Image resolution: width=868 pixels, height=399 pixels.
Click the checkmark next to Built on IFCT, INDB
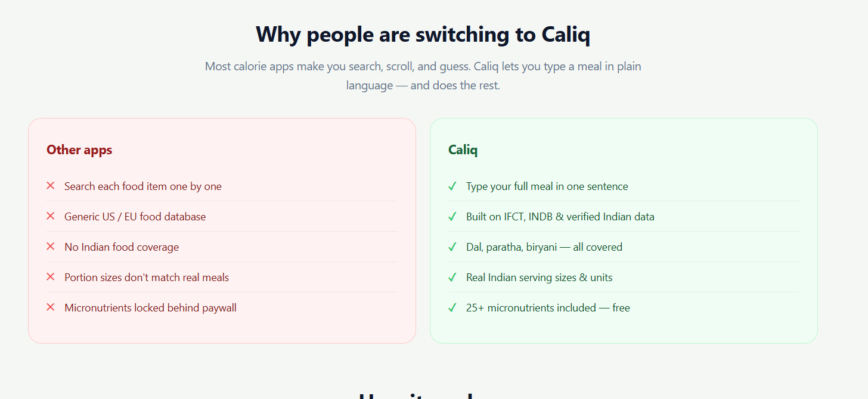pos(452,217)
